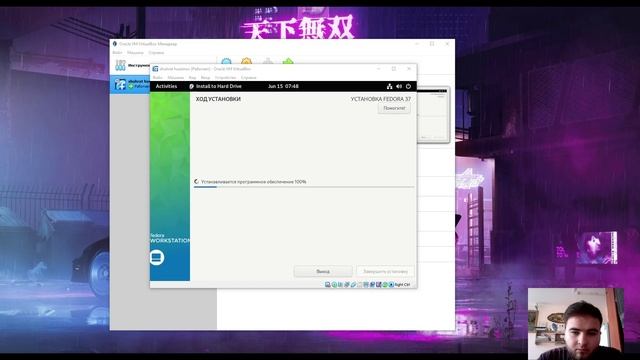Close the Fedora VM window
This screenshot has width=640, height=360.
click(409, 69)
